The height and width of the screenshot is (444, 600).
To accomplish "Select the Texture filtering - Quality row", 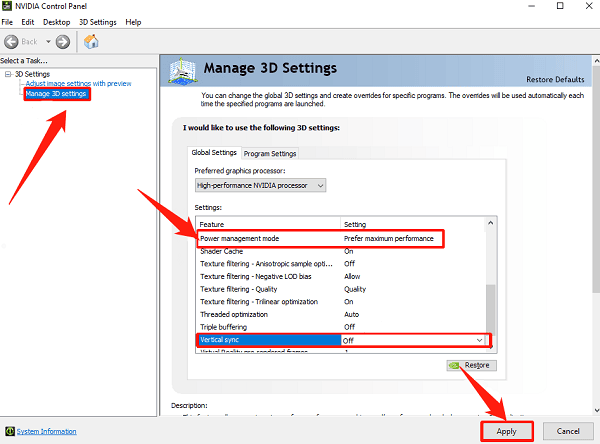I will [x=341, y=289].
